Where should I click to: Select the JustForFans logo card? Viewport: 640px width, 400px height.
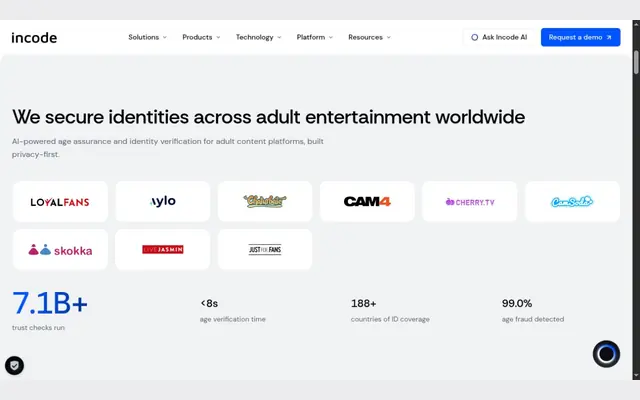265,249
